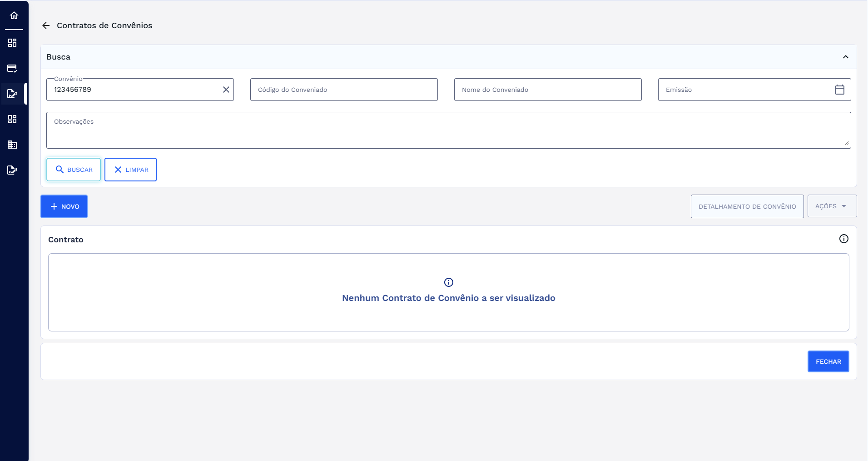Collapse the Busca panel chevron
The image size is (868, 461).
pos(845,57)
